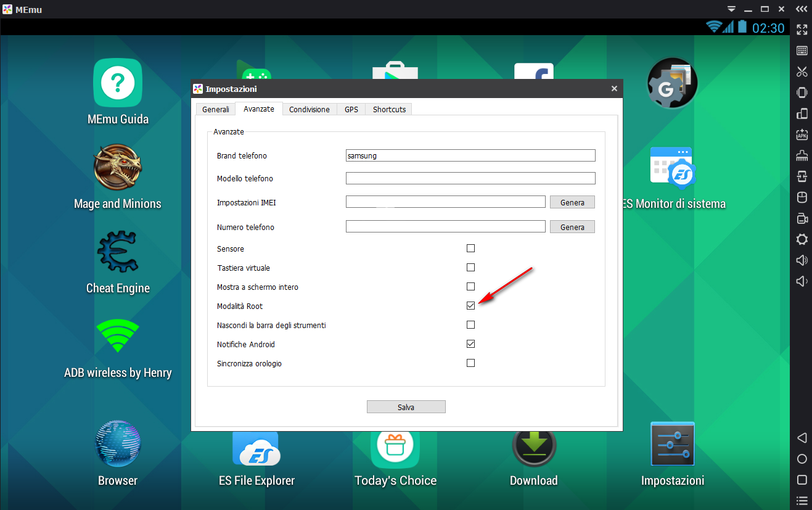812x510 pixels.
Task: Click the broom cleanup icon
Action: point(802,155)
